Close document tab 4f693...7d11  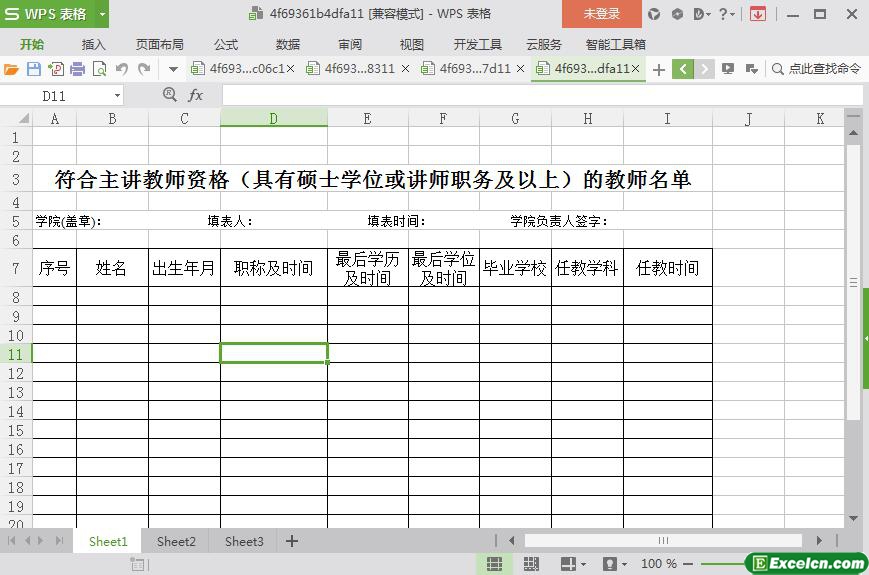(520, 69)
